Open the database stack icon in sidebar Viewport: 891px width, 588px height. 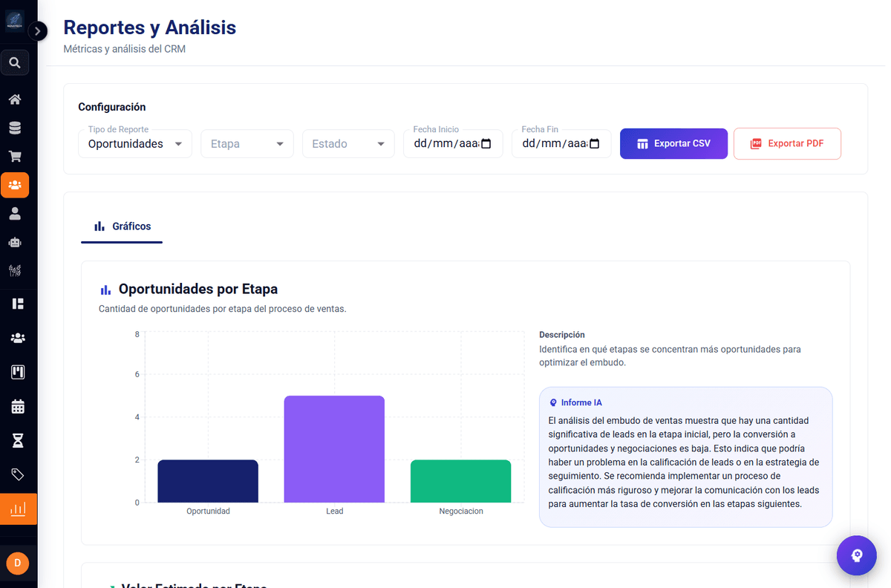point(15,128)
